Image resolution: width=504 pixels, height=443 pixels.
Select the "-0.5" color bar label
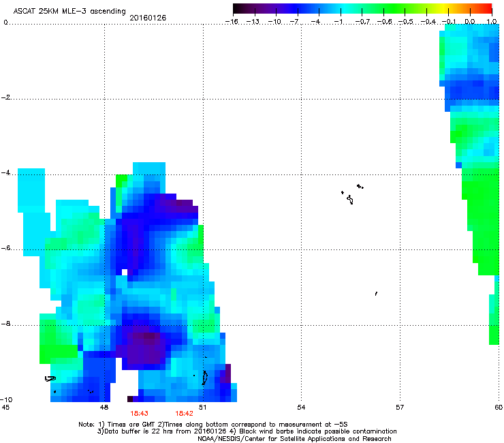[406, 22]
